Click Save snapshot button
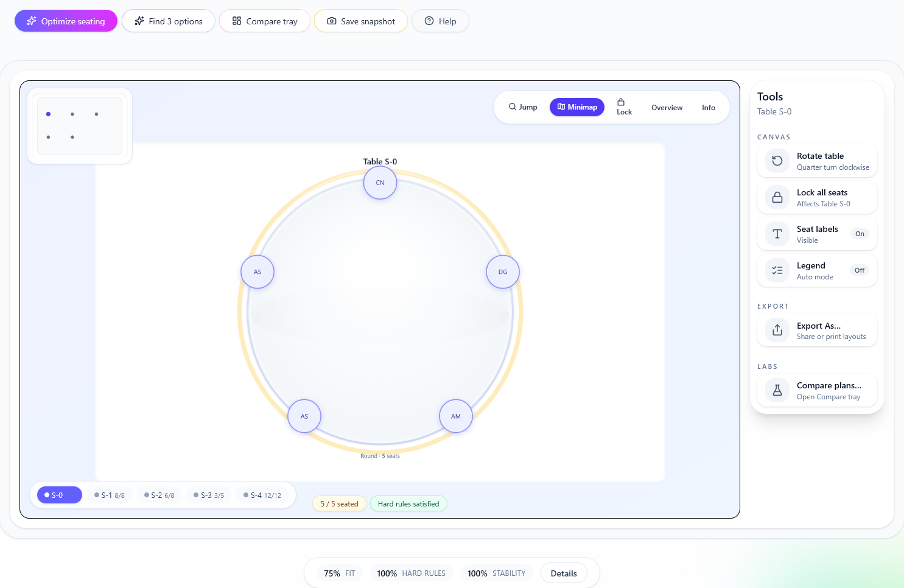This screenshot has width=904, height=588. coord(361,21)
